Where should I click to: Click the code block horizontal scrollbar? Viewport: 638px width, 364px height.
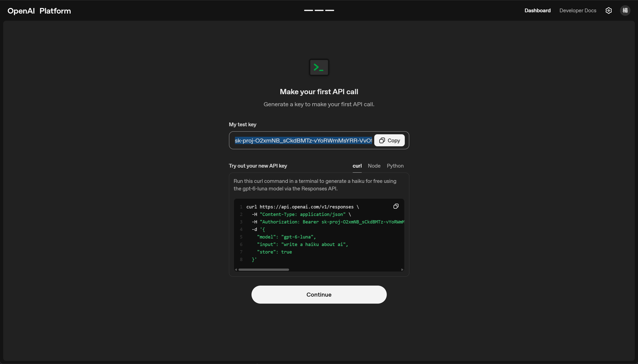pyautogui.click(x=264, y=270)
